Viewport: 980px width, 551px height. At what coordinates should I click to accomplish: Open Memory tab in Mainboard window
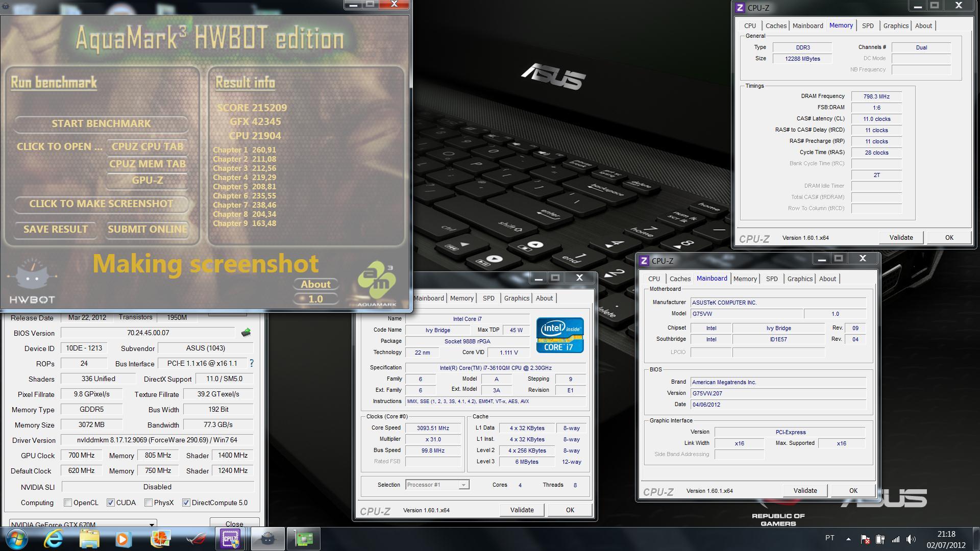[745, 279]
